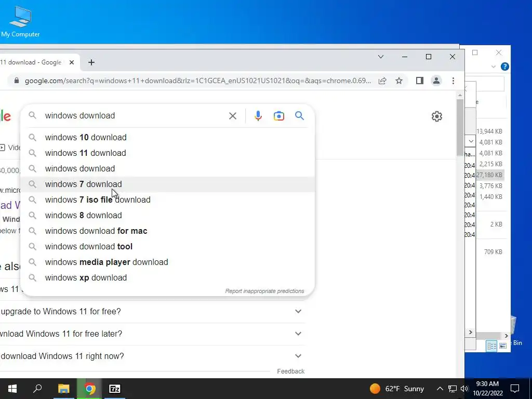
Task: Open dropdown arrow in background window
Action: (x=471, y=141)
